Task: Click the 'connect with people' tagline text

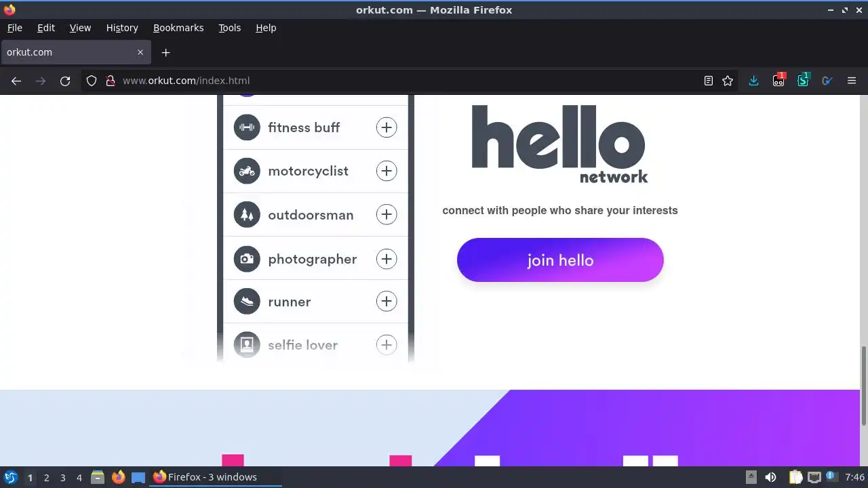Action: tap(560, 210)
